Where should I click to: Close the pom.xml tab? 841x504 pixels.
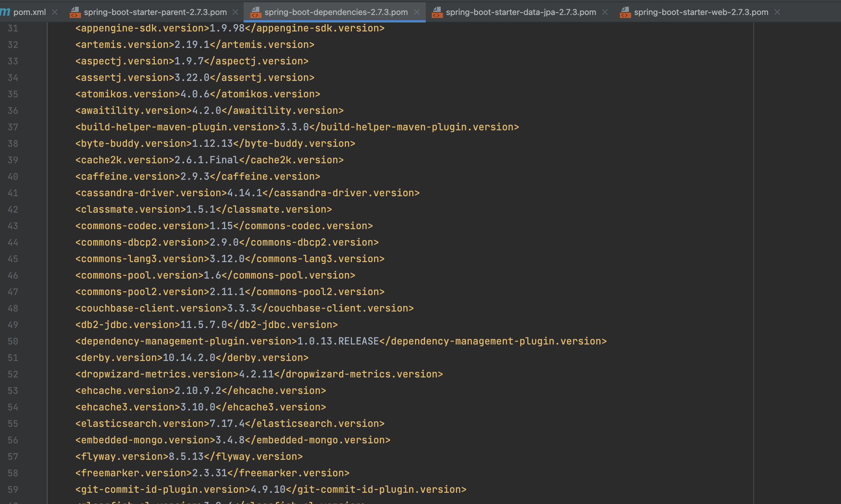pos(55,12)
